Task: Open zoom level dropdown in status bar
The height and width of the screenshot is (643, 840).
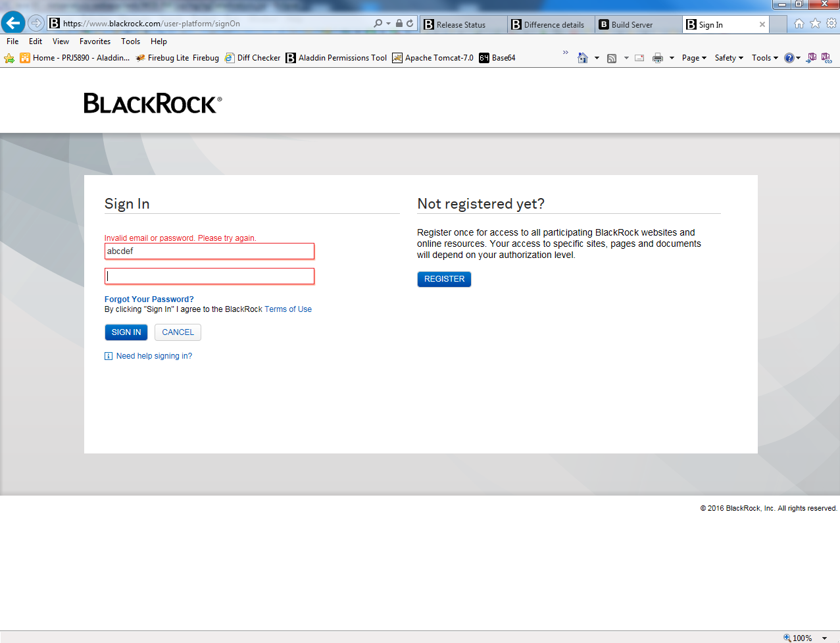Action: pos(824,638)
